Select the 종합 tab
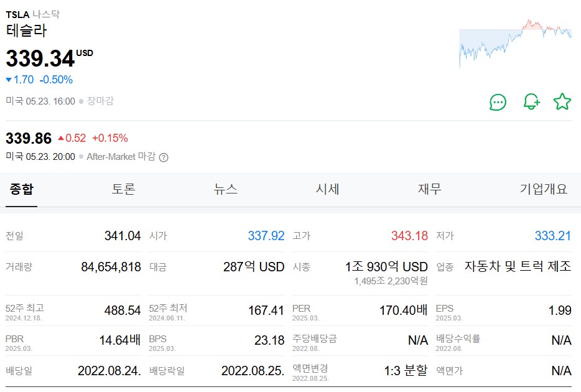The image size is (581, 392). [22, 189]
